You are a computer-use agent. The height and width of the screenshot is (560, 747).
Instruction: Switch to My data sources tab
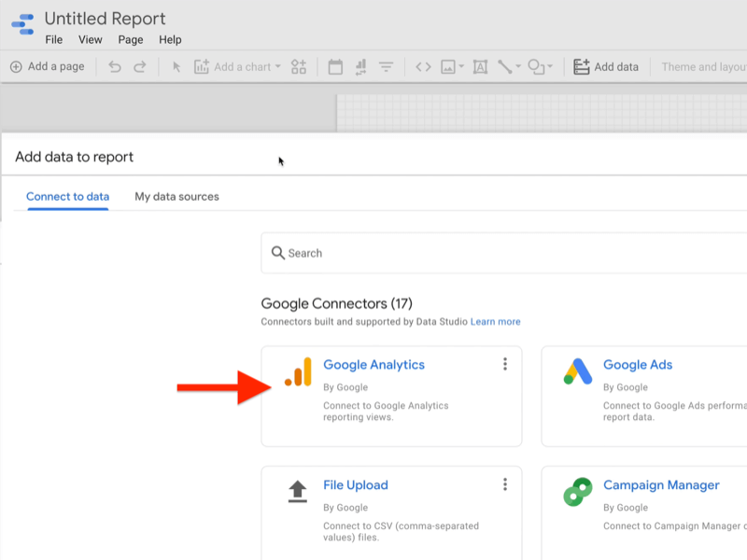tap(176, 197)
